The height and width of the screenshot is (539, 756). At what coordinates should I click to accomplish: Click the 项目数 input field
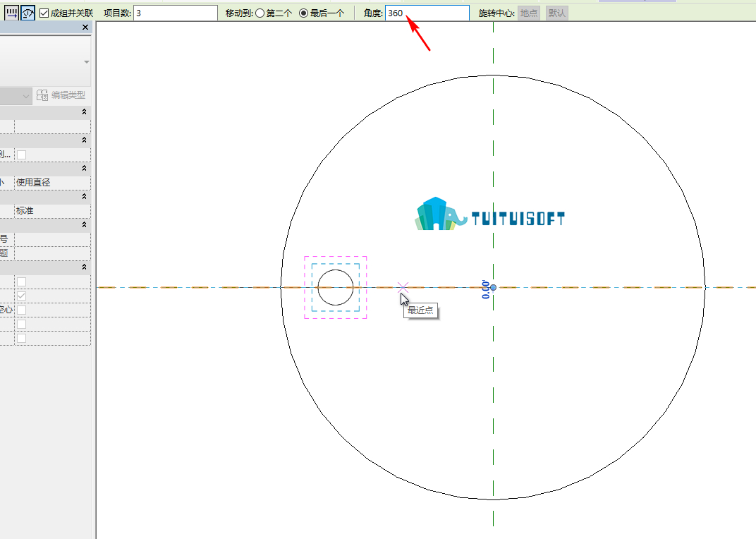pos(175,13)
